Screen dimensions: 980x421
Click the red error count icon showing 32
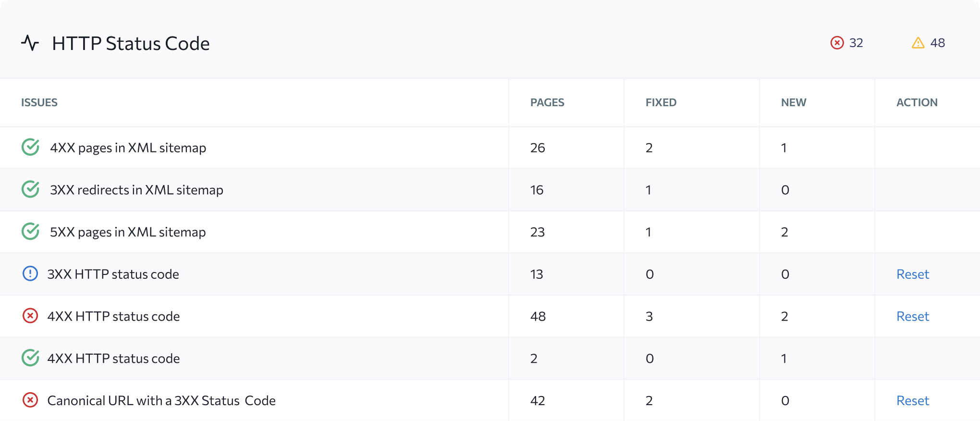click(837, 43)
